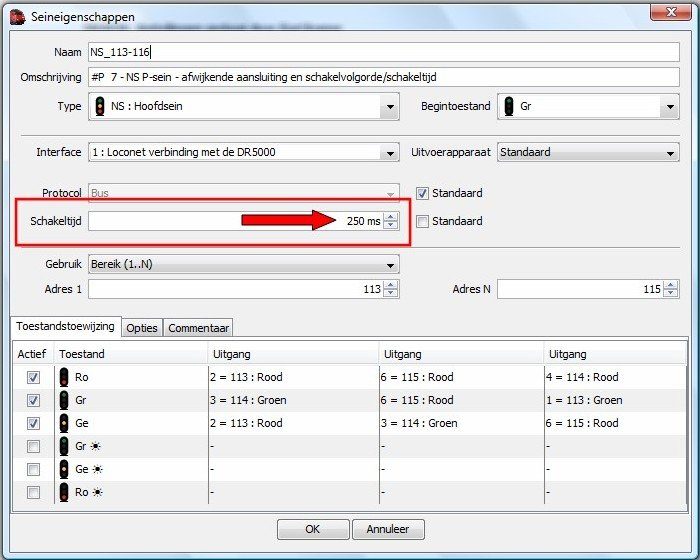
Task: Enable the Actief checkbox for flashing Ge
Action: coord(33,469)
